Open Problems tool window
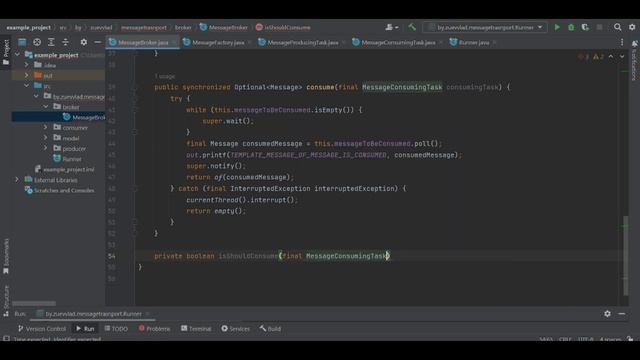This screenshot has width=640, height=360. coord(154,329)
